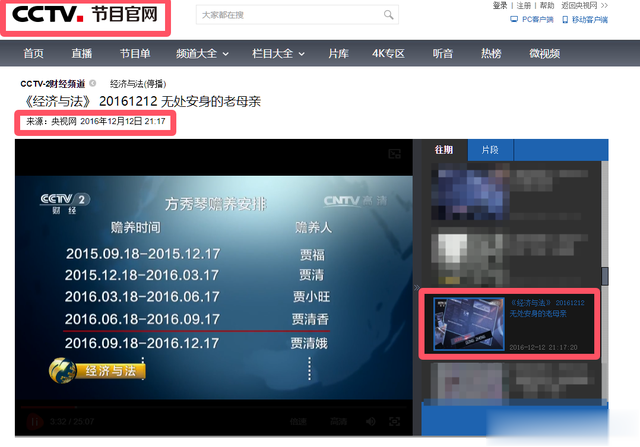640x447 pixels.
Task: Click the video progress bar
Action: click(x=214, y=407)
